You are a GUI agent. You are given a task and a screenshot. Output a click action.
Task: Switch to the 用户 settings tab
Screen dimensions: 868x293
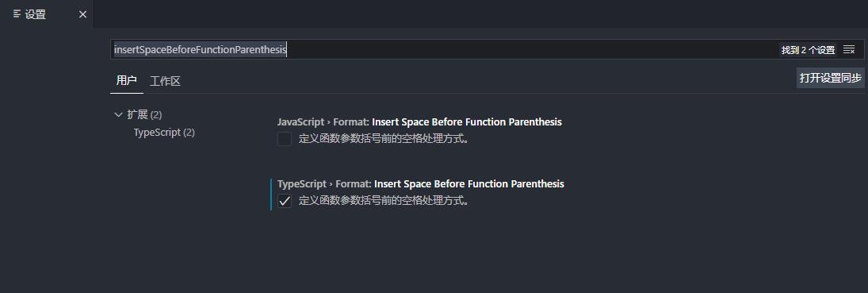pos(126,80)
